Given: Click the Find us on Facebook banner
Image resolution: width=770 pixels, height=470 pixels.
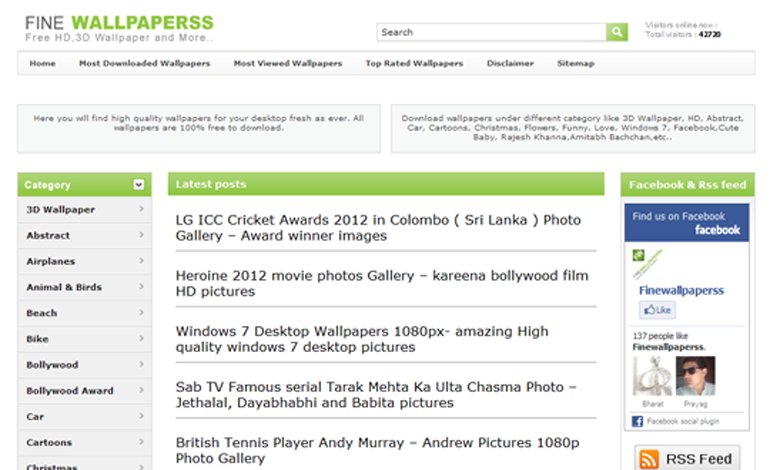Looking at the screenshot, I should (687, 222).
